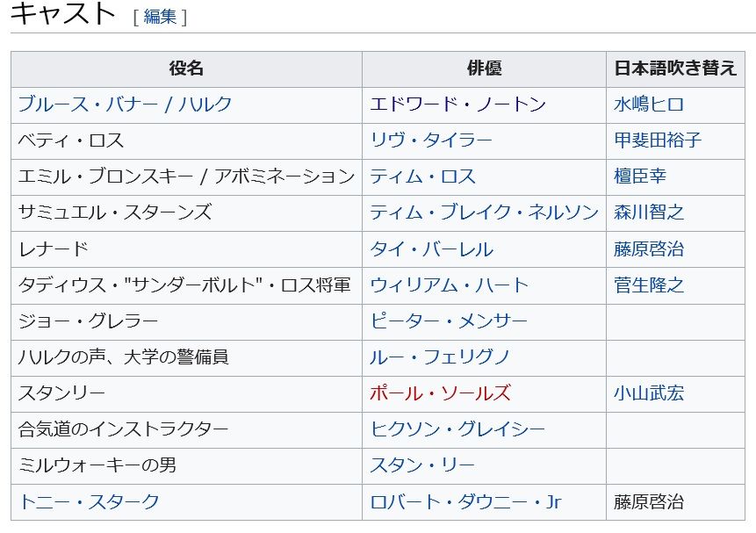
Task: Click 藤原啓治 link in the レナード row
Action: (649, 249)
